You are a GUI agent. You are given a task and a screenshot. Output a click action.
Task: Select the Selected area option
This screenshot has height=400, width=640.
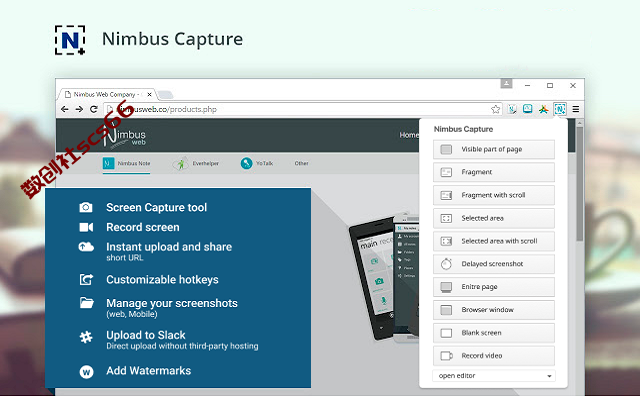pyautogui.click(x=494, y=218)
